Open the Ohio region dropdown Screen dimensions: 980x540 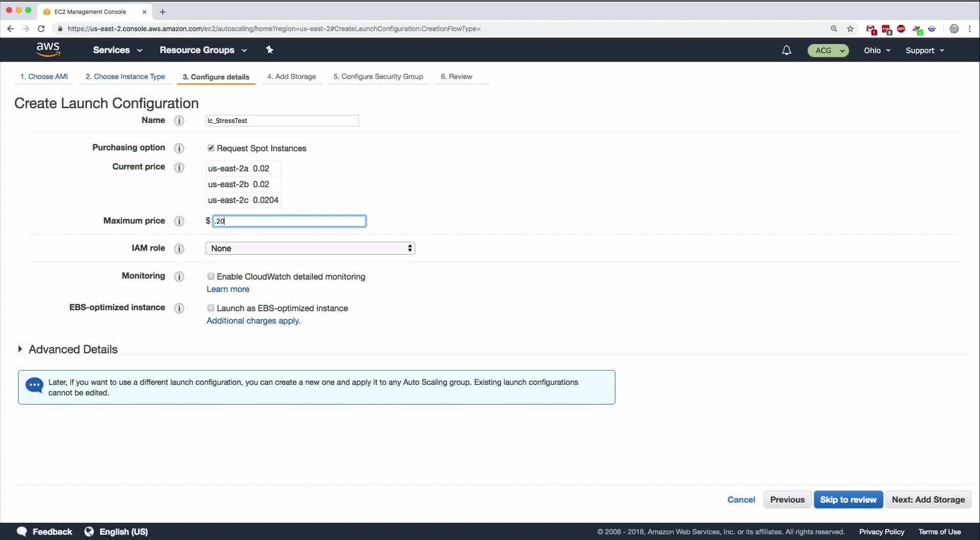tap(877, 50)
